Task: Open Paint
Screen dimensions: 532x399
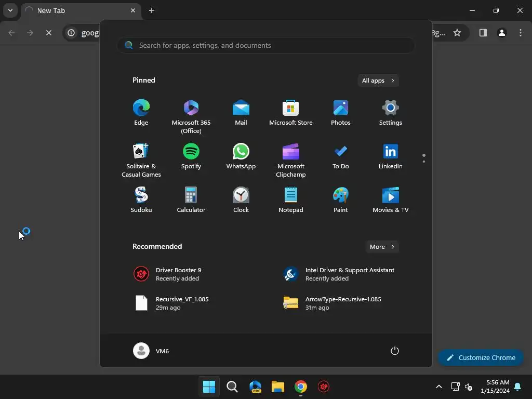Action: [341, 200]
